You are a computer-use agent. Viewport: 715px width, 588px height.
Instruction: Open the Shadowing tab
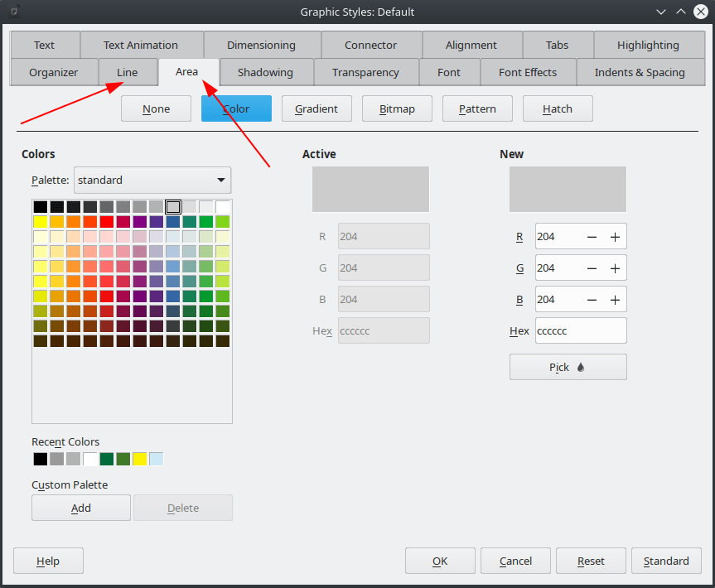pos(265,73)
